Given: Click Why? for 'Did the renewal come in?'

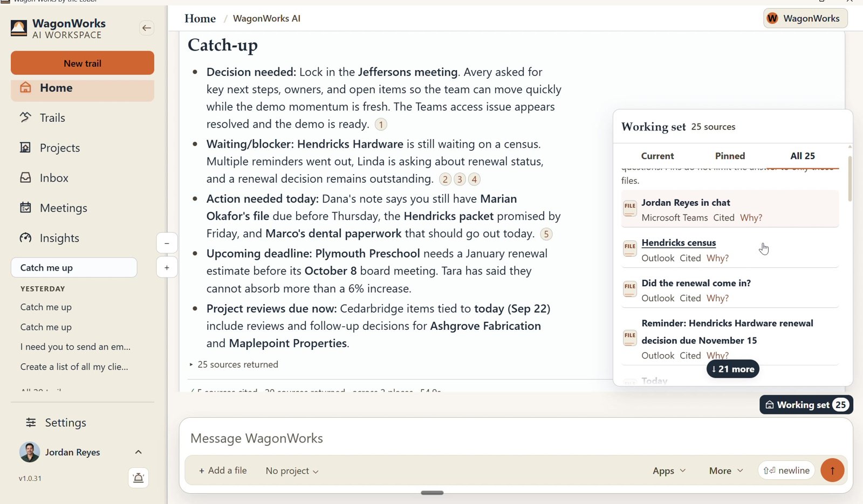Looking at the screenshot, I should (x=717, y=298).
